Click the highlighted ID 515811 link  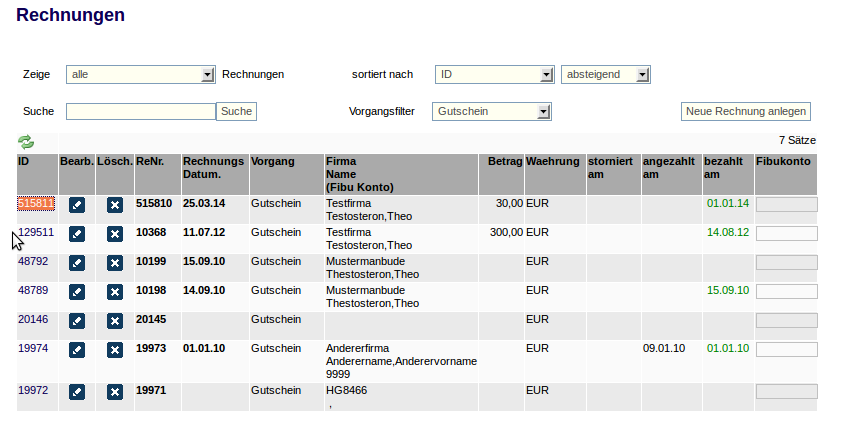point(36,203)
